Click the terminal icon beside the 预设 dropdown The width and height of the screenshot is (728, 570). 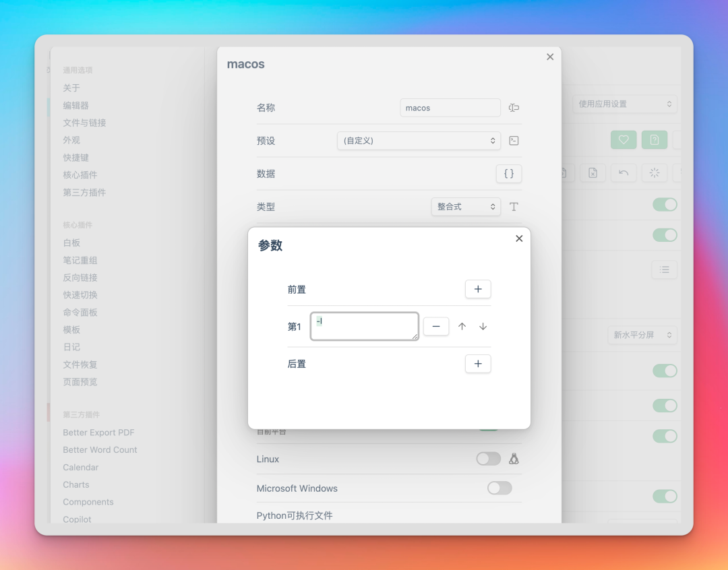514,141
